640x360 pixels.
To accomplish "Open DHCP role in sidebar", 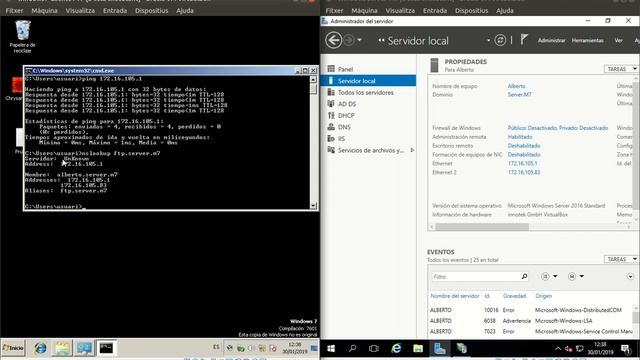I will pyautogui.click(x=346, y=116).
